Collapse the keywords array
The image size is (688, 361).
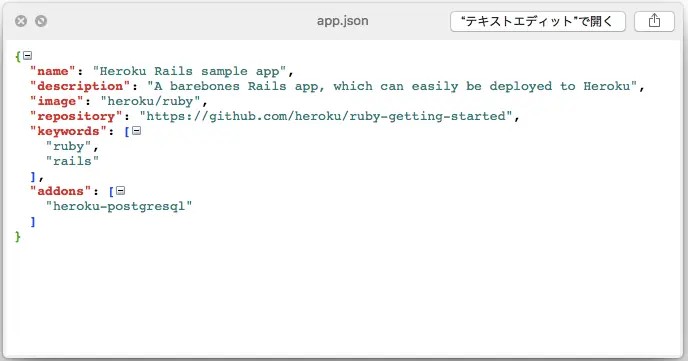click(x=136, y=131)
